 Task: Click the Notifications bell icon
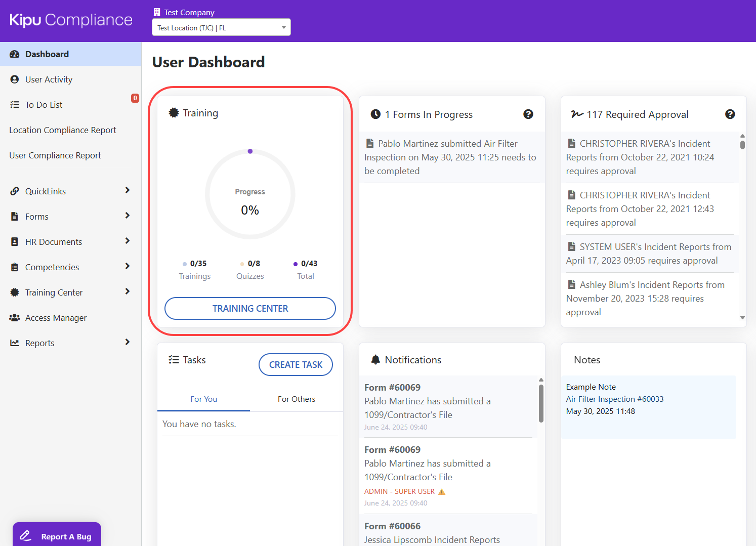(375, 360)
